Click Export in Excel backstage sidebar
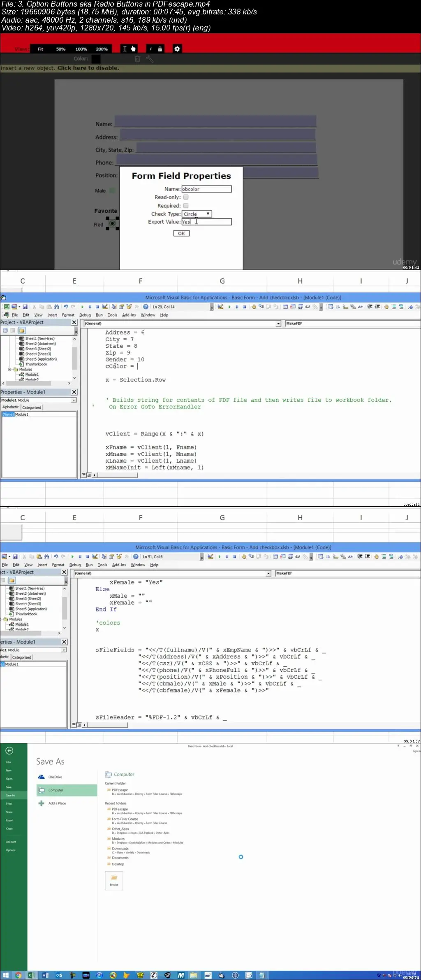 click(10, 820)
